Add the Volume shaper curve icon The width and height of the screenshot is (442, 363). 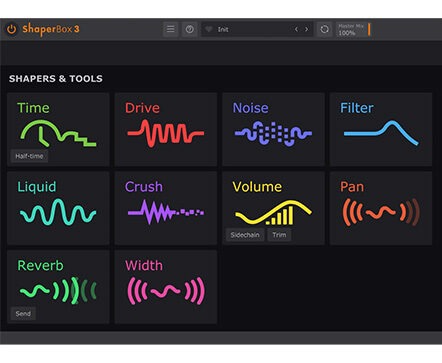[x=273, y=212]
